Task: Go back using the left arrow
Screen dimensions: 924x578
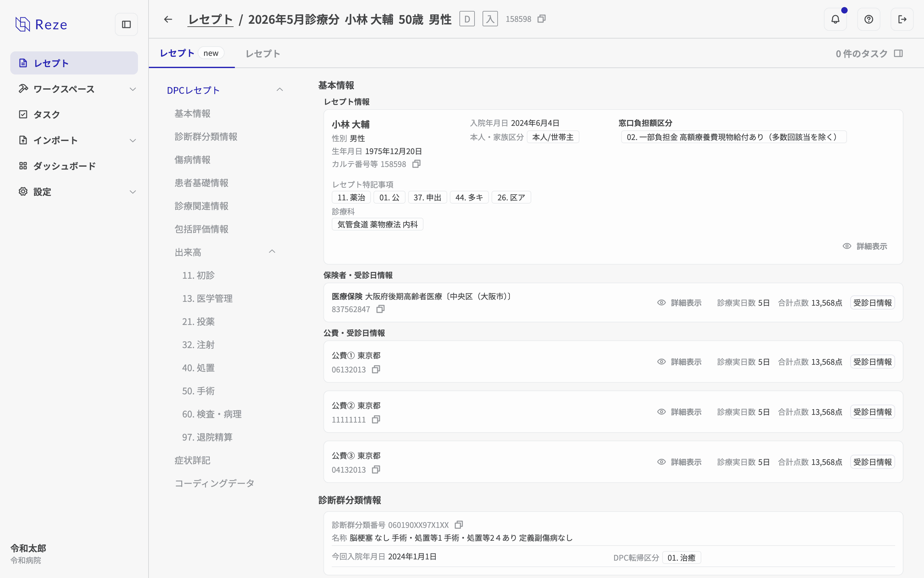Action: [x=168, y=19]
